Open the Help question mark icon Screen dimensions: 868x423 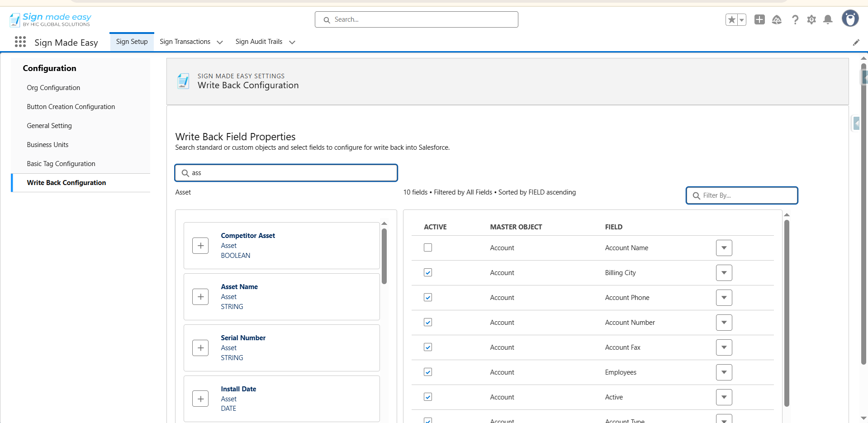[x=795, y=19]
